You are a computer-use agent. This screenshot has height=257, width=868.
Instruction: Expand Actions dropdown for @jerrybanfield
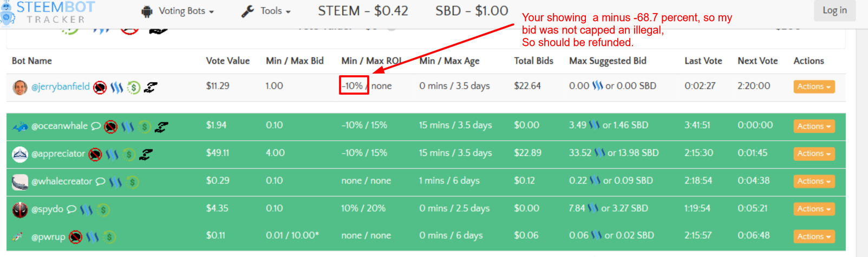(x=814, y=87)
